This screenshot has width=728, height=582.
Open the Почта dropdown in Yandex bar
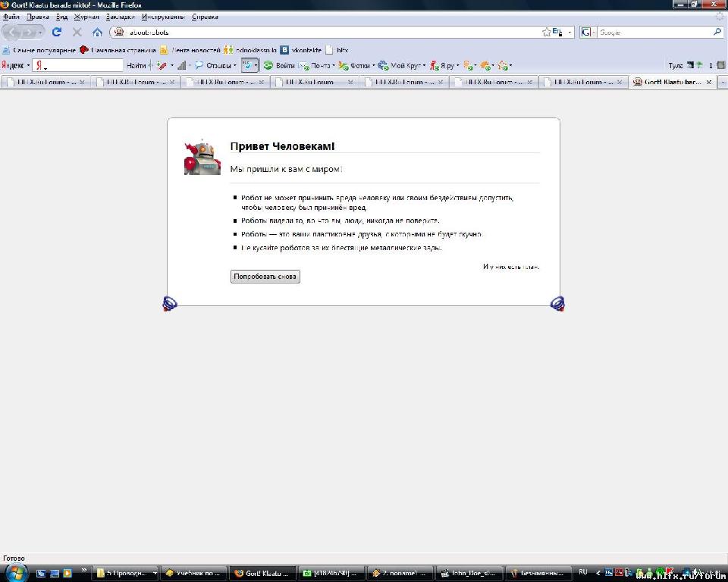[x=334, y=66]
